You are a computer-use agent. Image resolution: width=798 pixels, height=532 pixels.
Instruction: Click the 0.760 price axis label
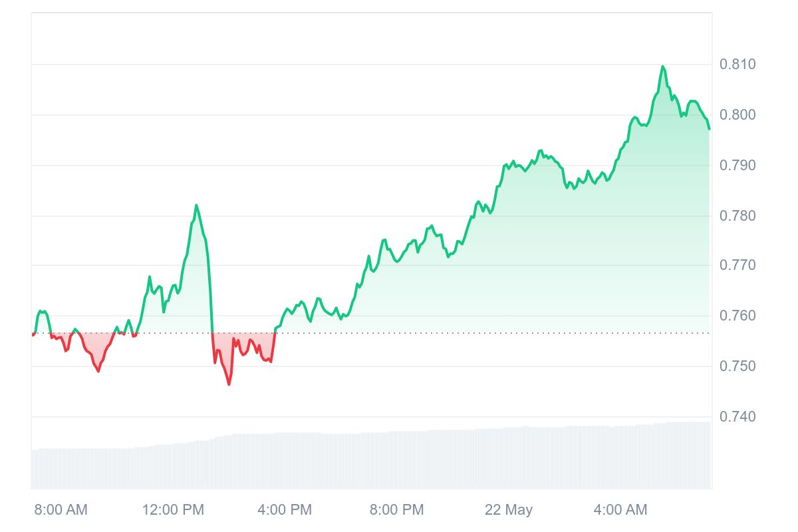point(738,316)
